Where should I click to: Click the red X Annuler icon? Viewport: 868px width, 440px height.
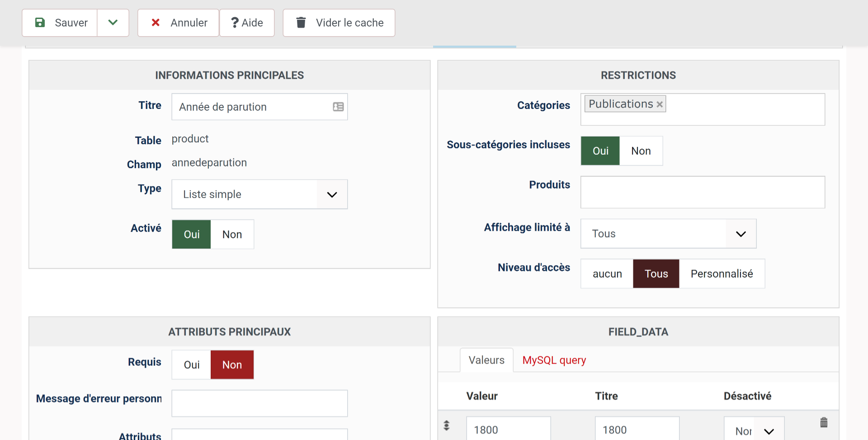[156, 23]
